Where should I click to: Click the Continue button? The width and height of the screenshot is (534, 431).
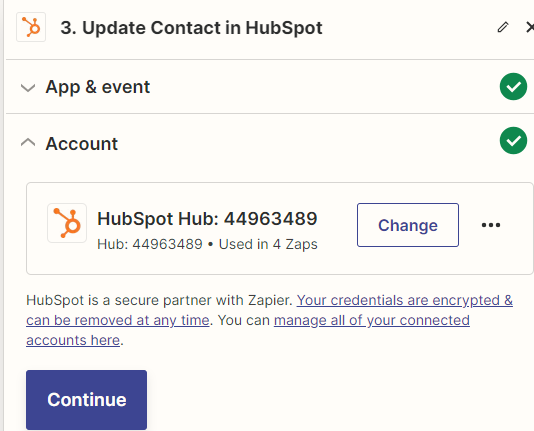click(x=87, y=400)
